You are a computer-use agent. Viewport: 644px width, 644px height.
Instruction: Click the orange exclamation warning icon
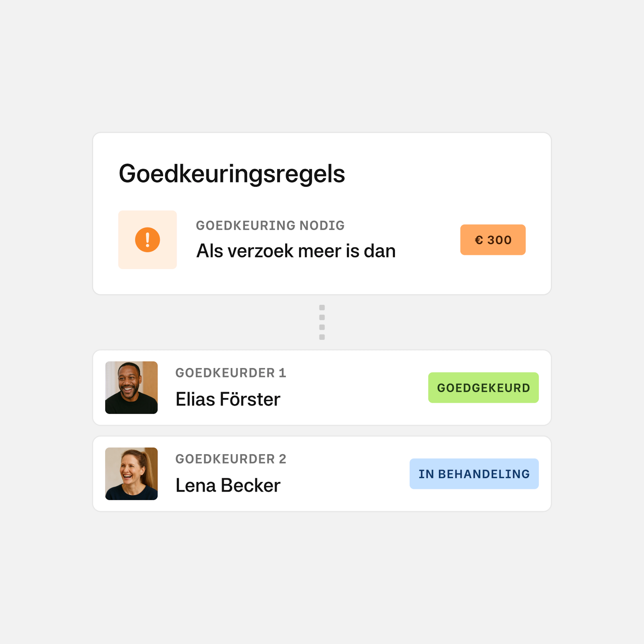point(147,240)
